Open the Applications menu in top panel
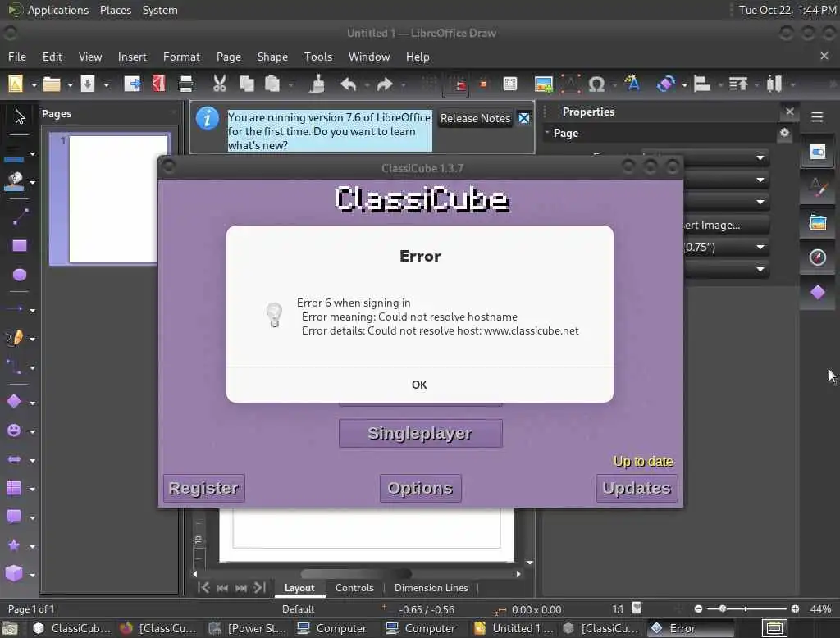840x638 pixels. 48,10
